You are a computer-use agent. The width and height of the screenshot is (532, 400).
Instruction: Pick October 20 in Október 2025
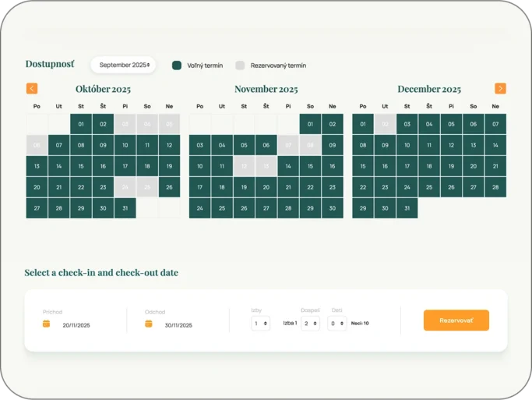(37, 187)
